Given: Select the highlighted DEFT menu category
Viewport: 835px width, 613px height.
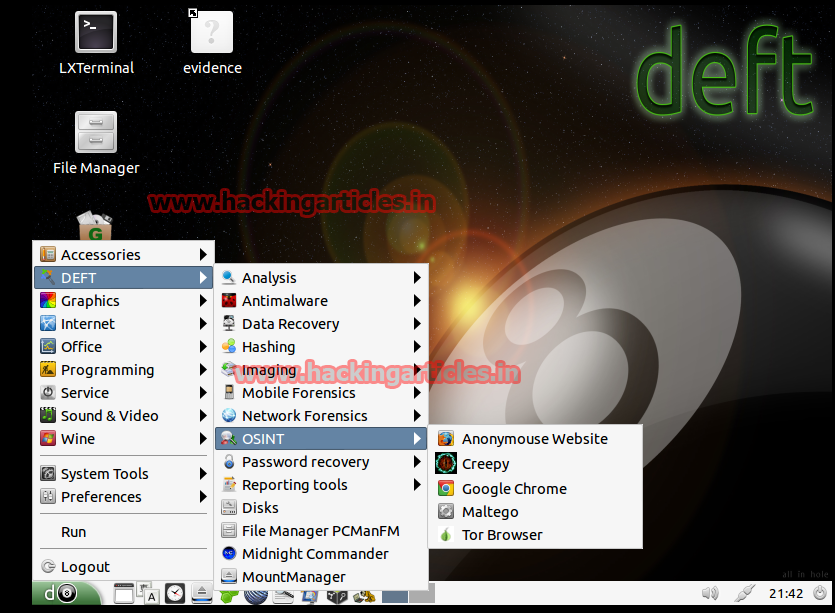Looking at the screenshot, I should 124,277.
